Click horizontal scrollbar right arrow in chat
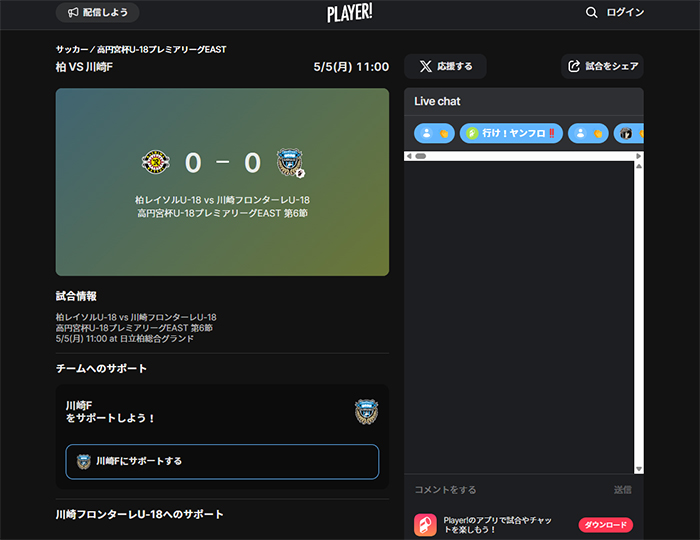 click(x=638, y=156)
